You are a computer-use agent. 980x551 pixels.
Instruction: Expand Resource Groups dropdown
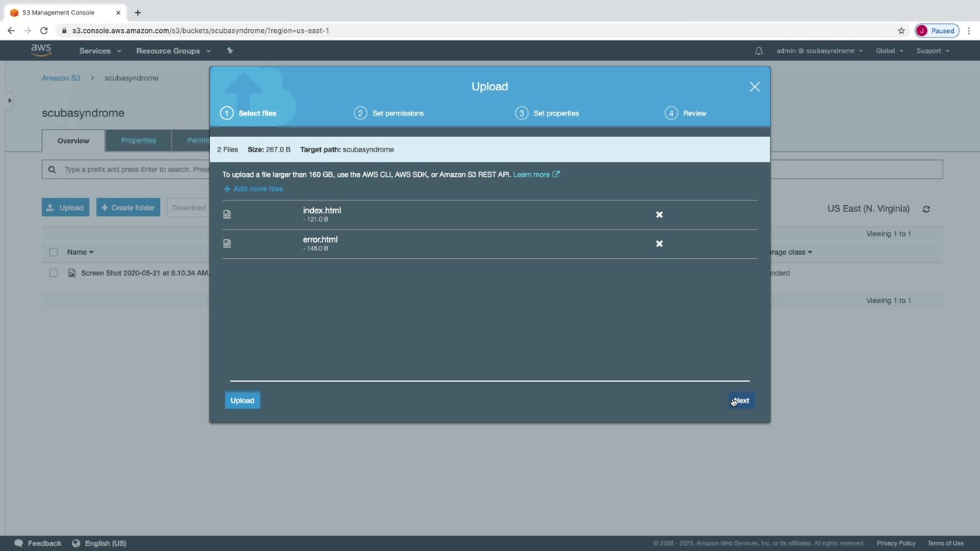click(x=173, y=51)
